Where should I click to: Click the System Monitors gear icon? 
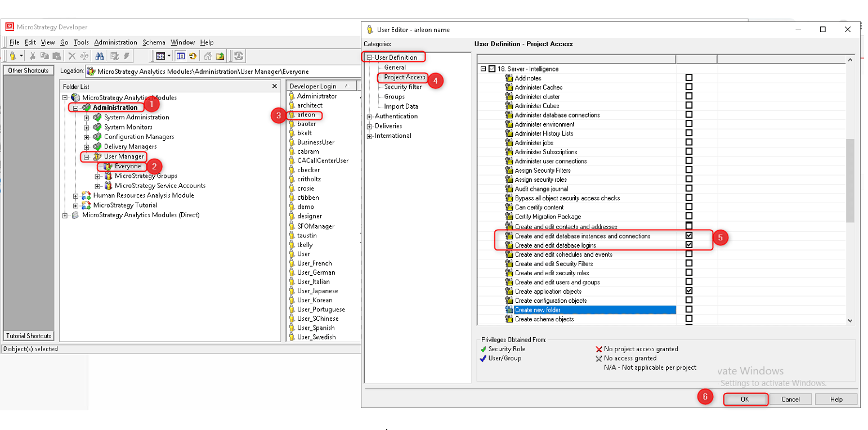pos(98,127)
